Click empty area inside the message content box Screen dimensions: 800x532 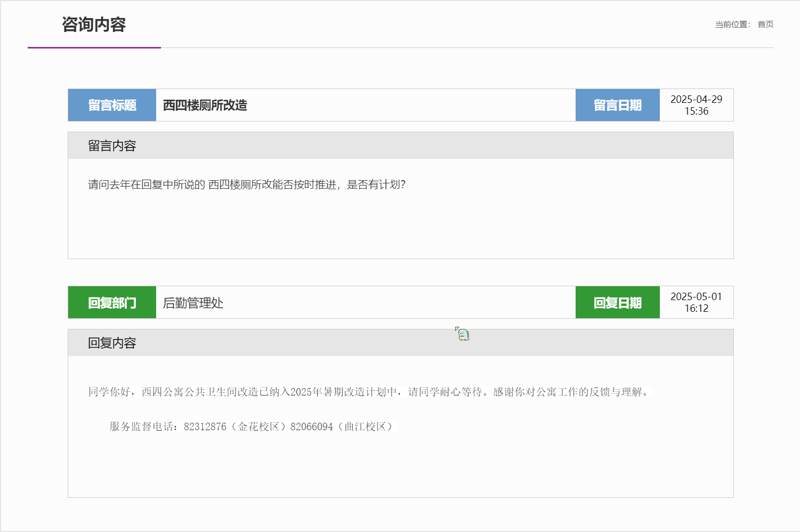pyautogui.click(x=401, y=229)
